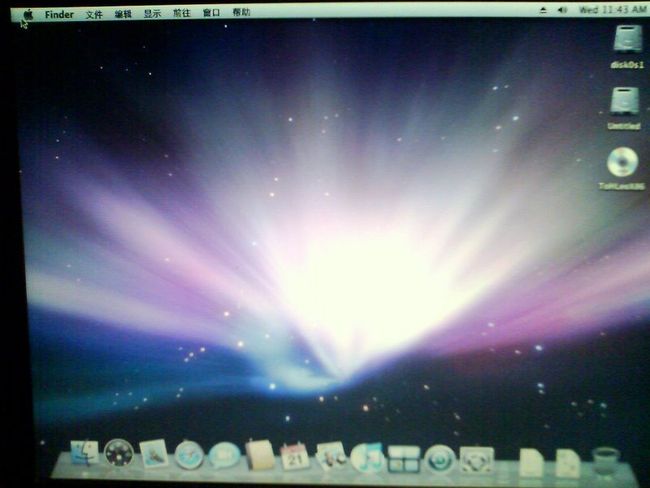This screenshot has width=650, height=488.
Task: Open the Mail stamp icon in Dock
Action: coord(154,454)
